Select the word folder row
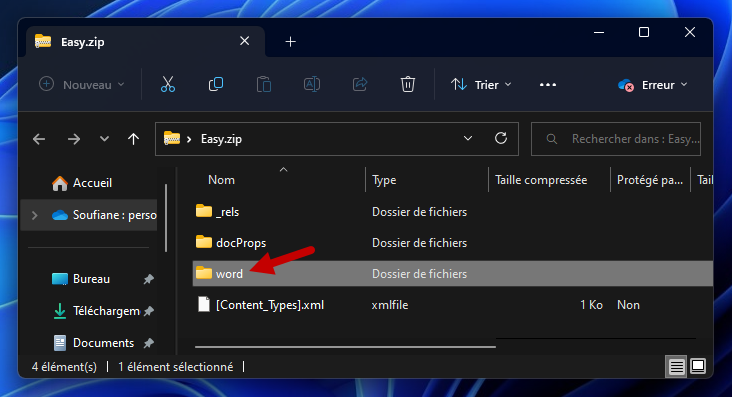The height and width of the screenshot is (397, 732). tap(453, 274)
